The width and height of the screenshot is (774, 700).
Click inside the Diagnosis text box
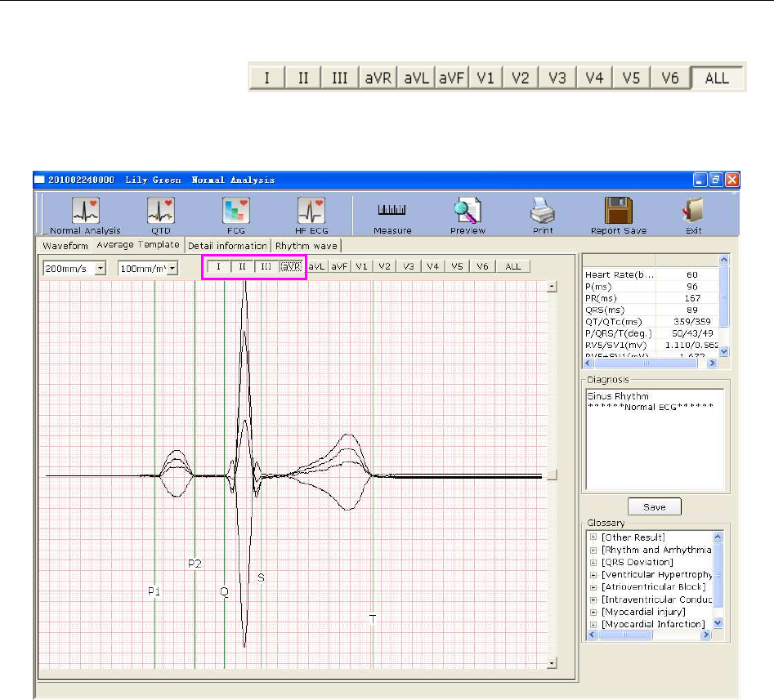(655, 439)
